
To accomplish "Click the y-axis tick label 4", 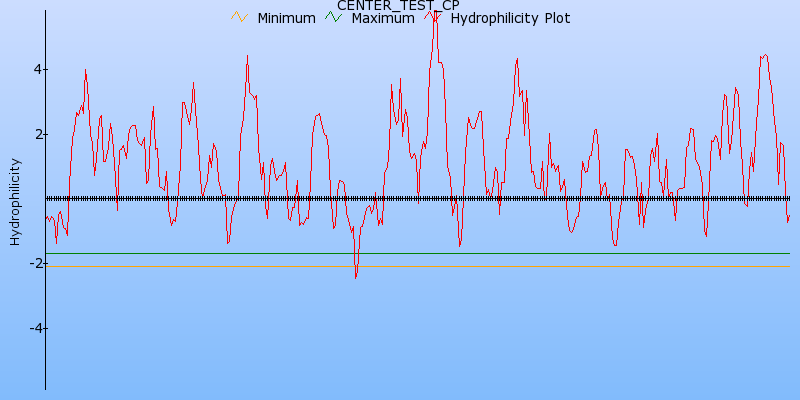I will click(38, 69).
